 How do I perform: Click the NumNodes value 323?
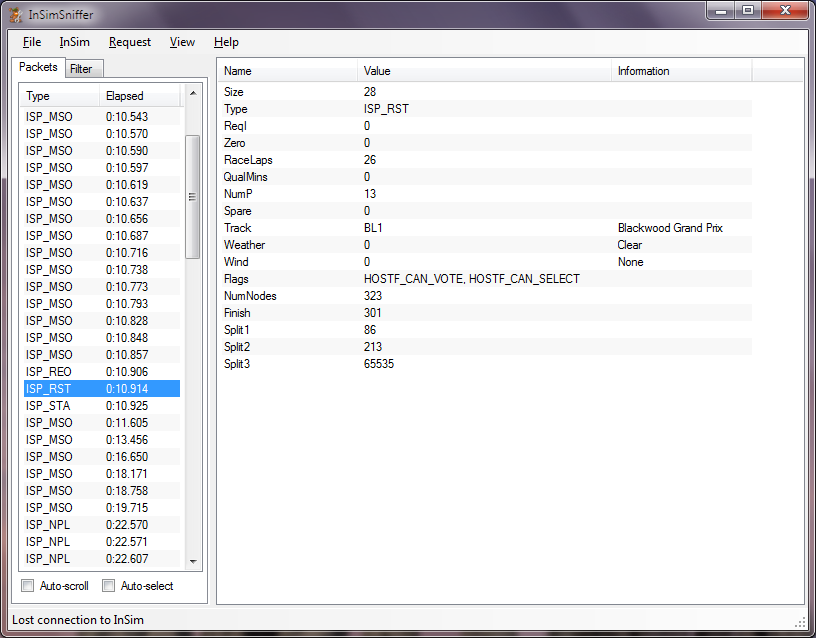click(373, 296)
